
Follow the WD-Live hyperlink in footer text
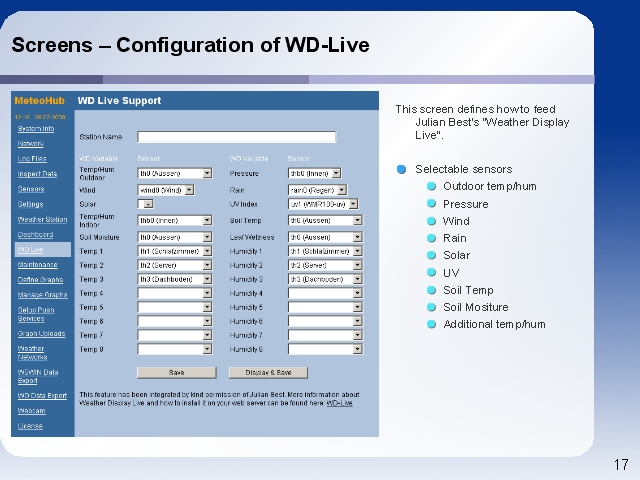[x=340, y=403]
